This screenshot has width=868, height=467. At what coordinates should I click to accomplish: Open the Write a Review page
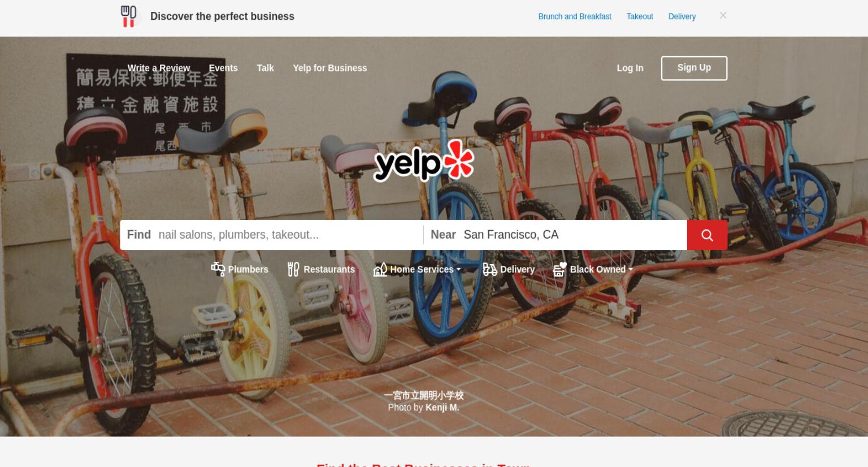pyautogui.click(x=159, y=68)
